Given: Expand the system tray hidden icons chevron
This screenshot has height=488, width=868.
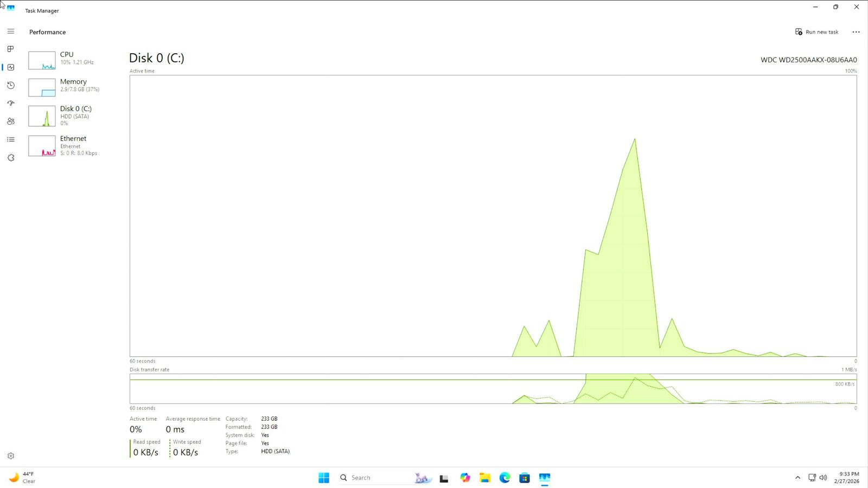Looking at the screenshot, I should pyautogui.click(x=797, y=478).
